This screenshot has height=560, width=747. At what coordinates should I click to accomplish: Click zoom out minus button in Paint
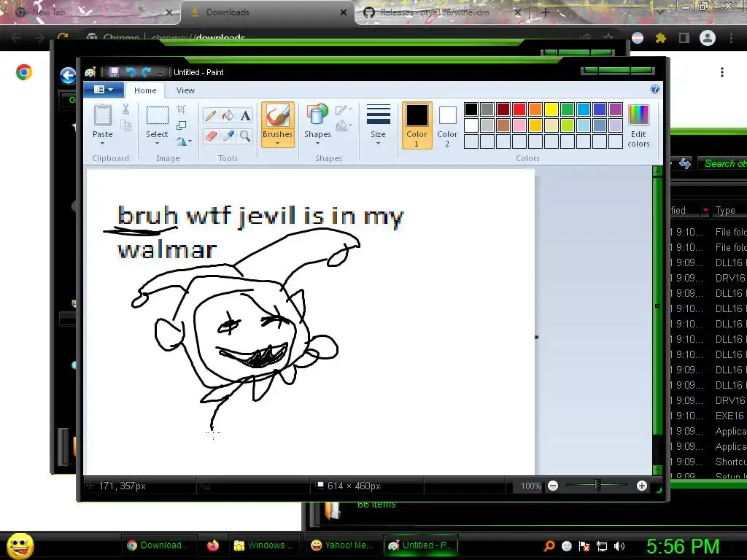point(553,486)
